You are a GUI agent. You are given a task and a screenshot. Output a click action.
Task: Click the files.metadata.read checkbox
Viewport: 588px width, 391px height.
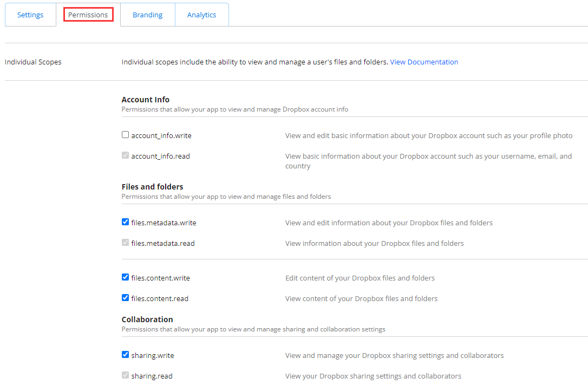pos(125,243)
